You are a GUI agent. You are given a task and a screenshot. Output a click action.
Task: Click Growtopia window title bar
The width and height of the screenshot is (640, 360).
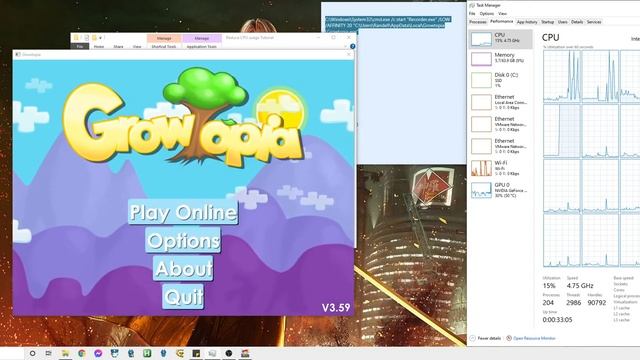point(183,54)
